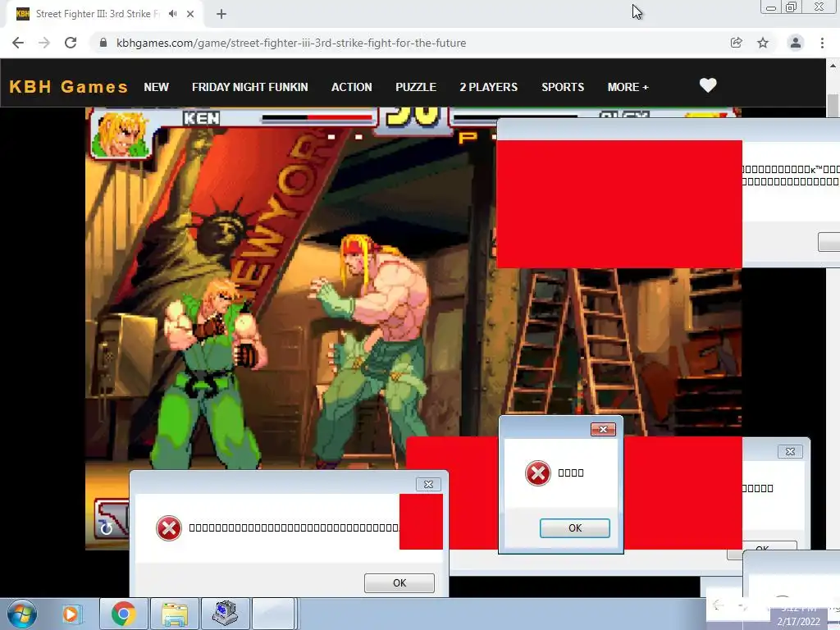This screenshot has width=840, height=630.
Task: Restore down the Chrome window
Action: [791, 7]
